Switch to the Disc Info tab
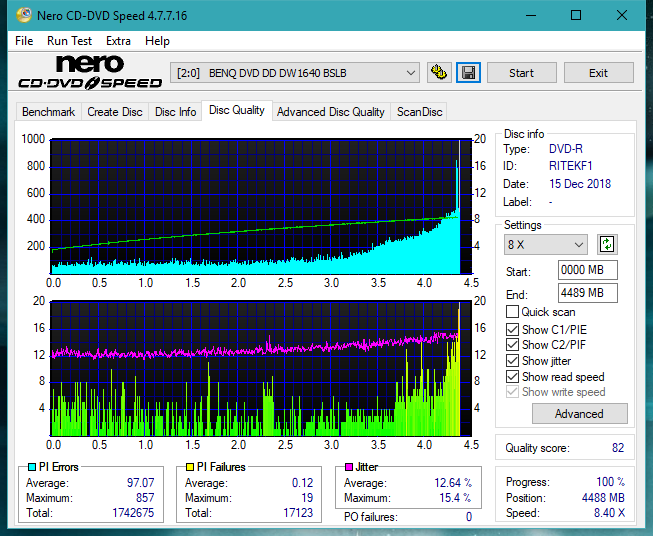Viewport: 653px width, 536px height. point(175,112)
